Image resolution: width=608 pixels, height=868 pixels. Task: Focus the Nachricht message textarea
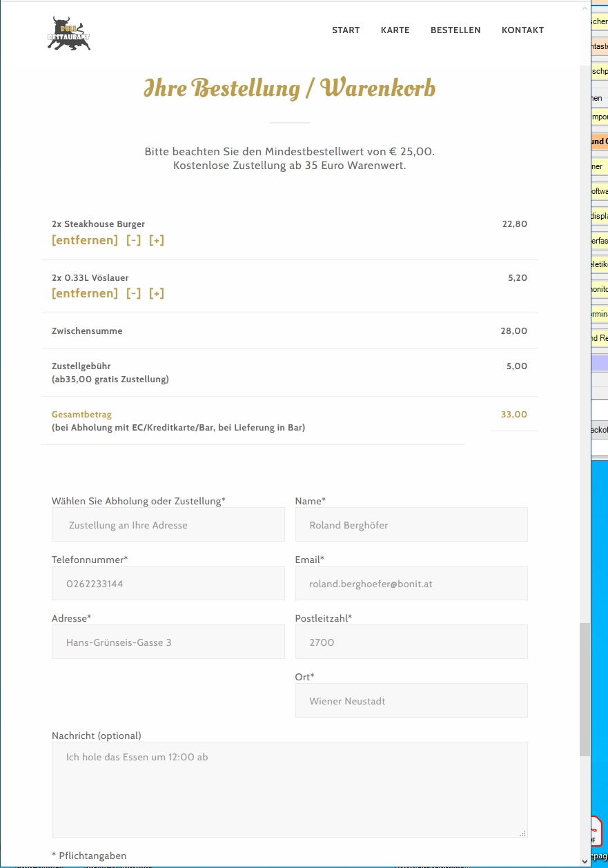[x=290, y=790]
